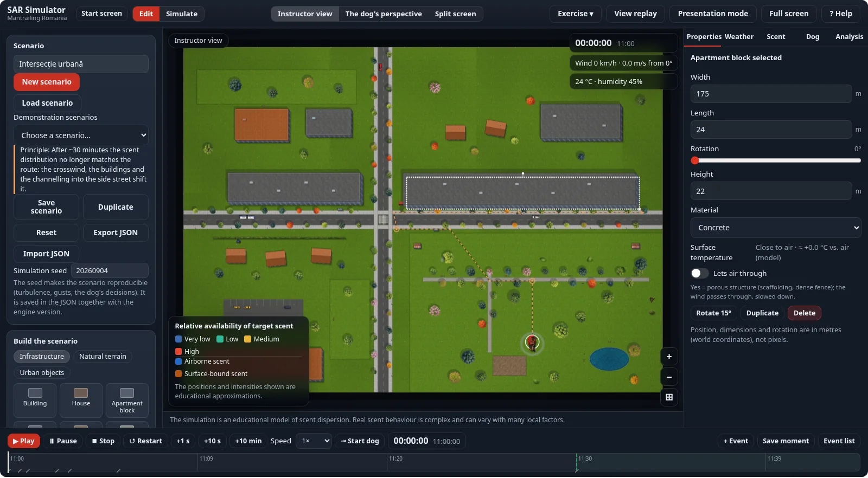Select the dog marker on the map
868x478 pixels.
click(532, 343)
